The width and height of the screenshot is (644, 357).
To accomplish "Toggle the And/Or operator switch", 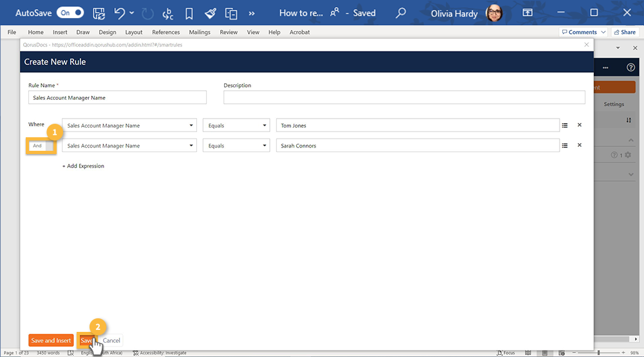I will coord(41,146).
